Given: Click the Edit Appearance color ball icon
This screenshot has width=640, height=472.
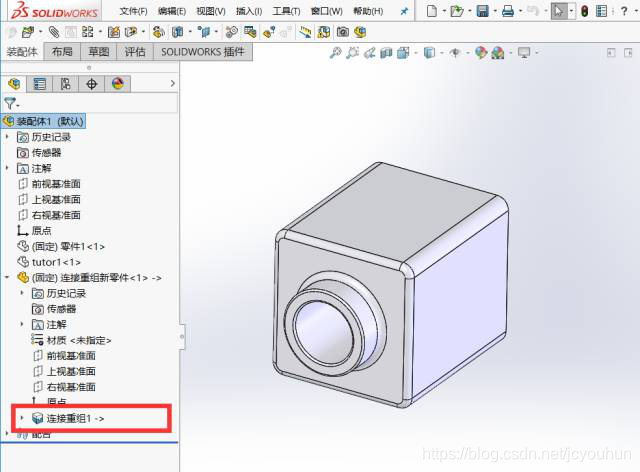Looking at the screenshot, I should coord(481,53).
